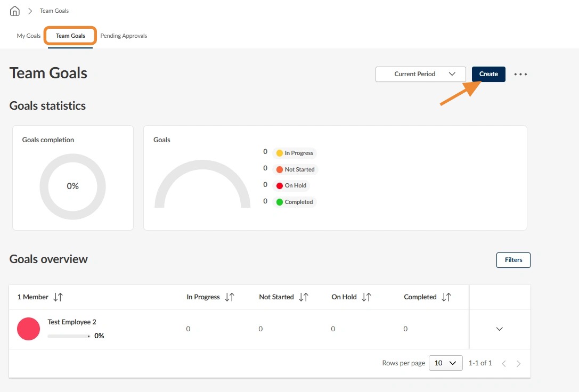Click the Team Goals breadcrumb

[x=54, y=11]
